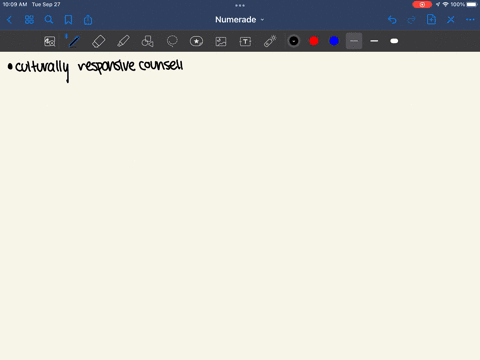Select the Highlighter tool
Viewport: 480px width, 360px height.
tap(123, 41)
